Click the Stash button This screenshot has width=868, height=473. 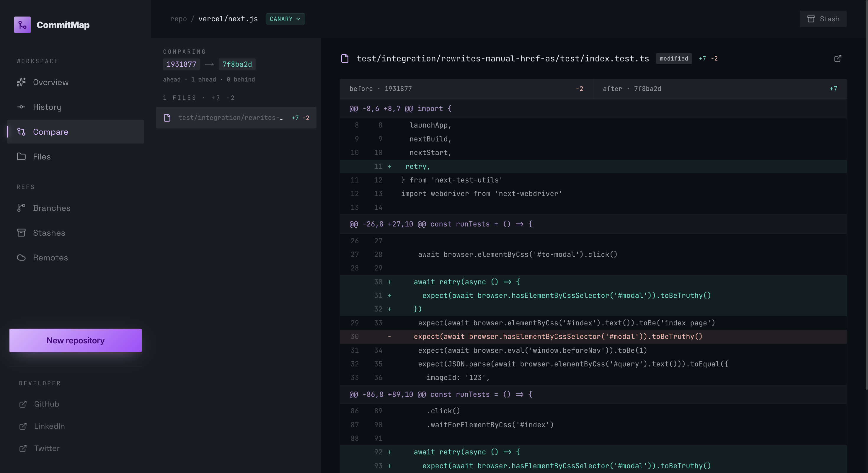point(823,19)
